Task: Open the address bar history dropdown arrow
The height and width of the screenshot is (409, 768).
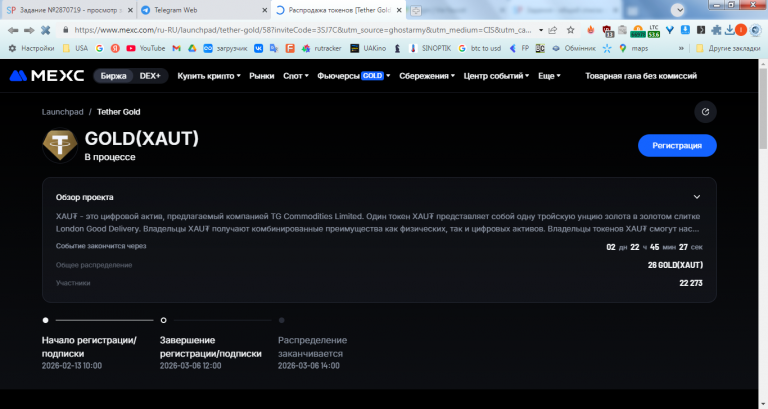Action: tap(541, 30)
